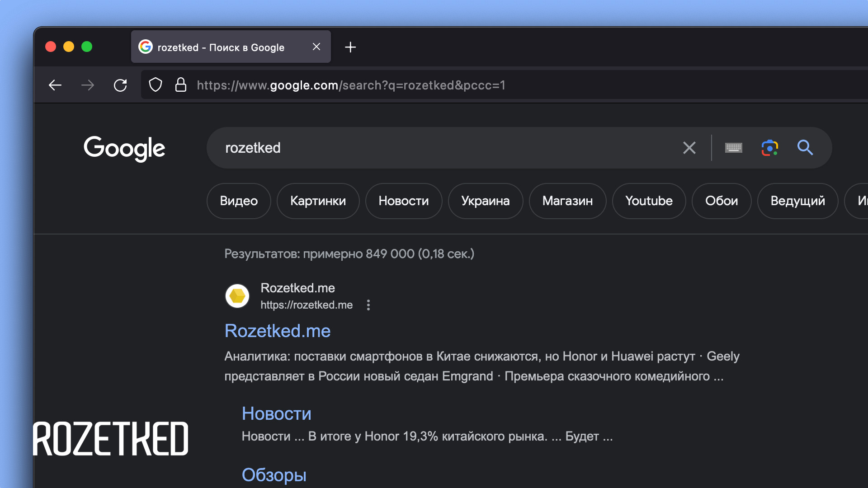Click the Rozetked.me site favicon
Image resolution: width=868 pixels, height=488 pixels.
(x=237, y=296)
